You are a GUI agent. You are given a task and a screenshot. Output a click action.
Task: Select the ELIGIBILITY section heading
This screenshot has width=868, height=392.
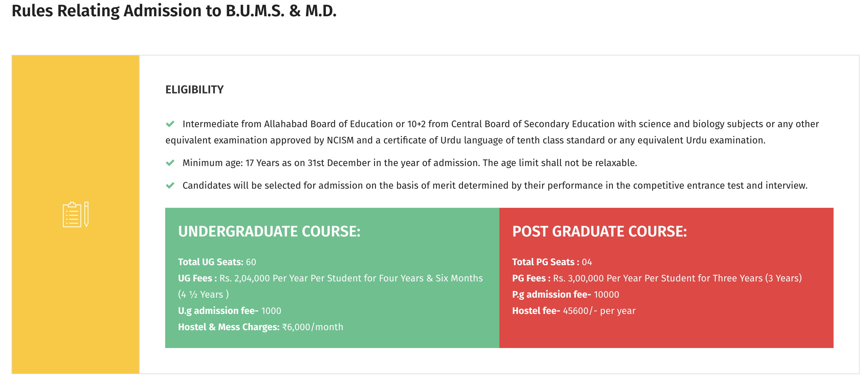(x=195, y=90)
